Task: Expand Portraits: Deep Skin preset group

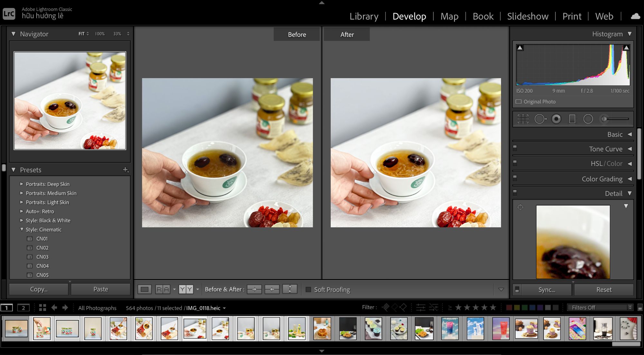Action: (22, 184)
